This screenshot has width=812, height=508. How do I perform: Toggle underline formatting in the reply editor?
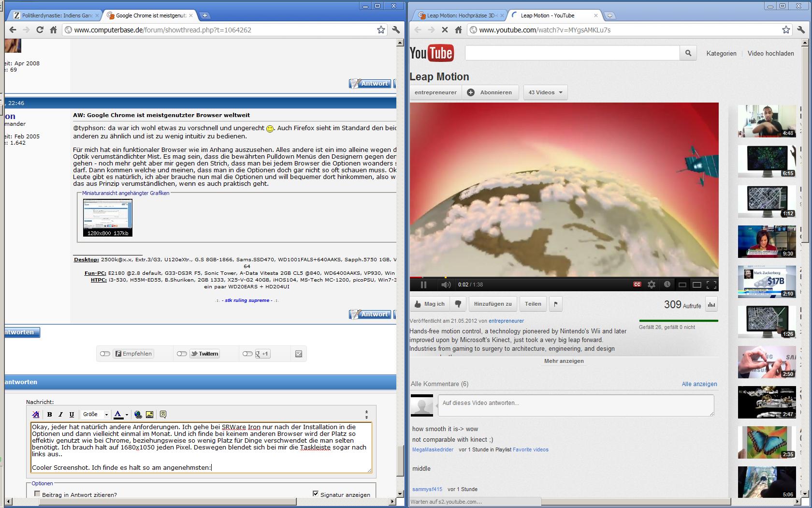(72, 414)
